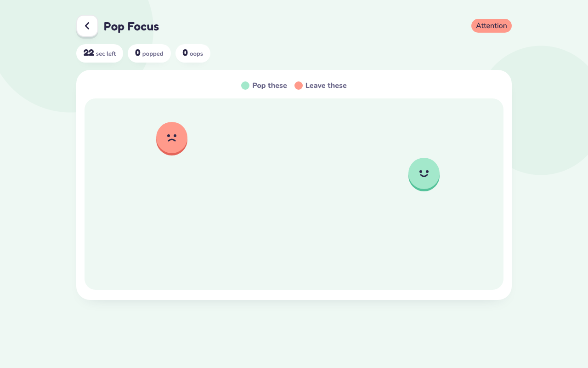Click the "Leave these" legend label
Image resolution: width=588 pixels, height=368 pixels.
click(x=326, y=86)
